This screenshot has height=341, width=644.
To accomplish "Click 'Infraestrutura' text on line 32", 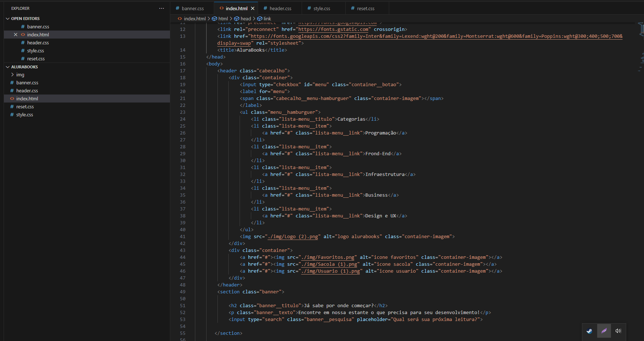I will 385,174.
